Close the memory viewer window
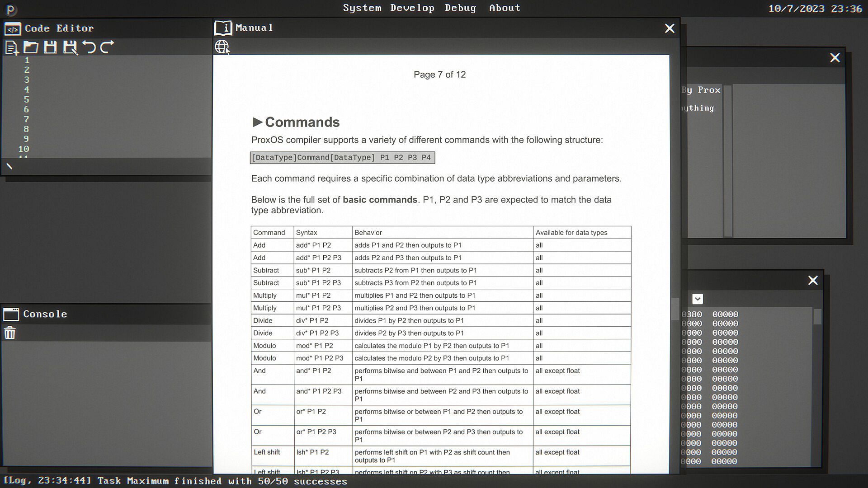 [x=813, y=280]
